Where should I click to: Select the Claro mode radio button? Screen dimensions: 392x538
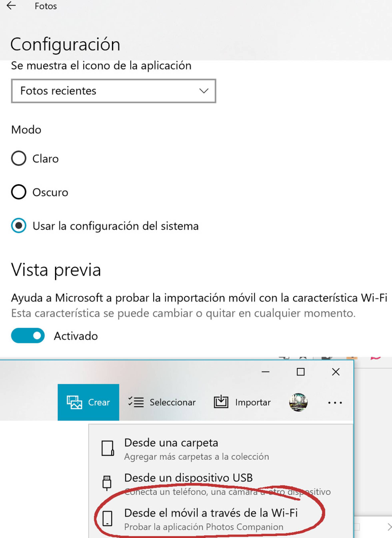(x=19, y=158)
